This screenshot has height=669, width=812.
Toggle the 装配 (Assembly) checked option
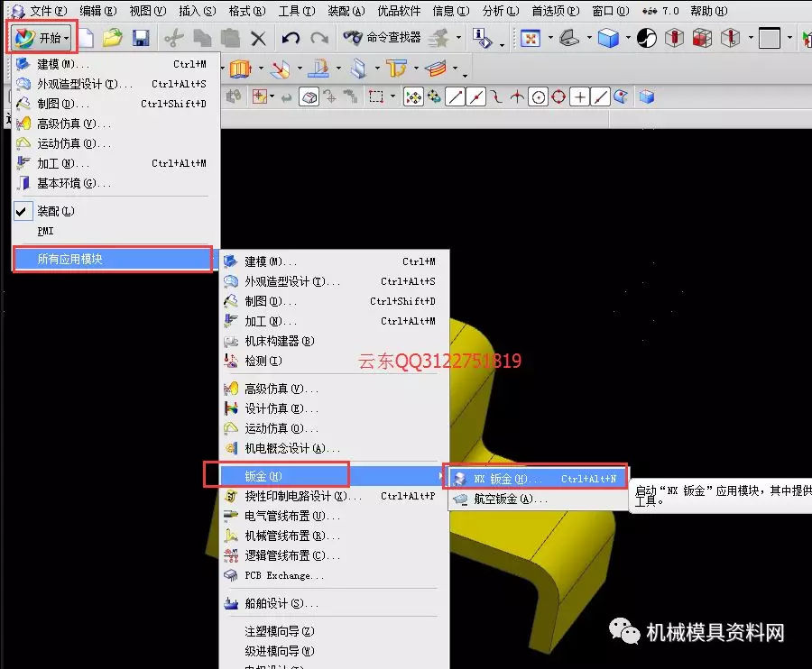tap(56, 211)
